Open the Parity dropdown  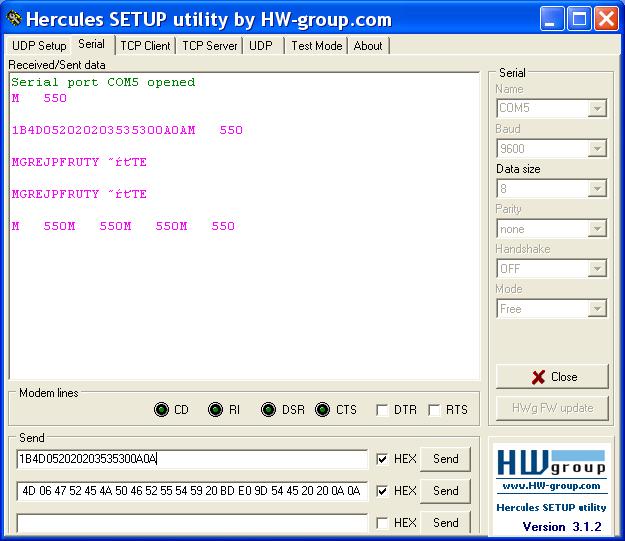597,229
